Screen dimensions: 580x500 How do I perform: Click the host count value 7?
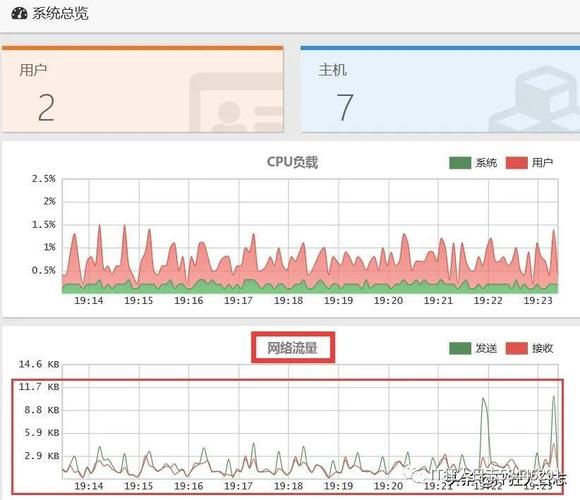coord(345,108)
